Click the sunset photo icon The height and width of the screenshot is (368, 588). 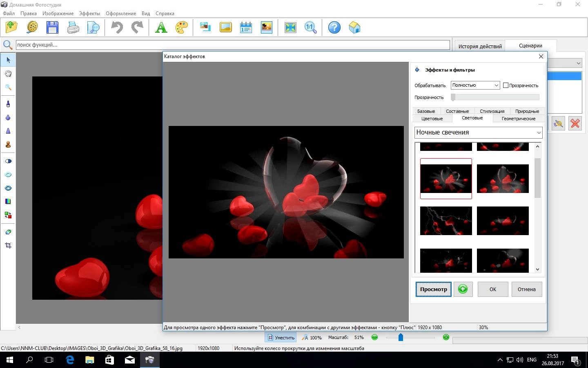pos(267,27)
